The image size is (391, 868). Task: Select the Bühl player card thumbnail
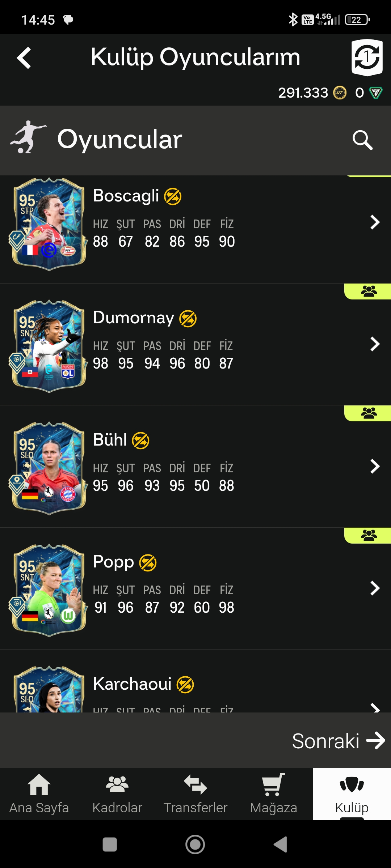pos(48,468)
